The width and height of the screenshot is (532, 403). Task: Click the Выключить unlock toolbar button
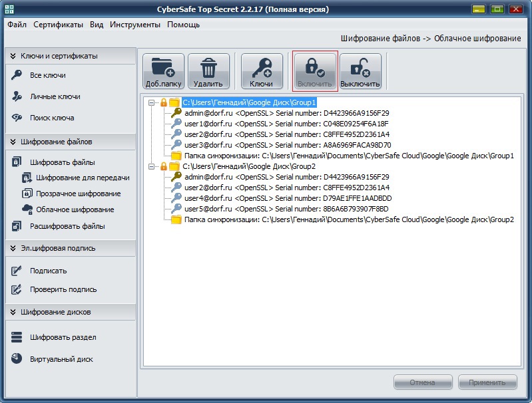click(360, 71)
